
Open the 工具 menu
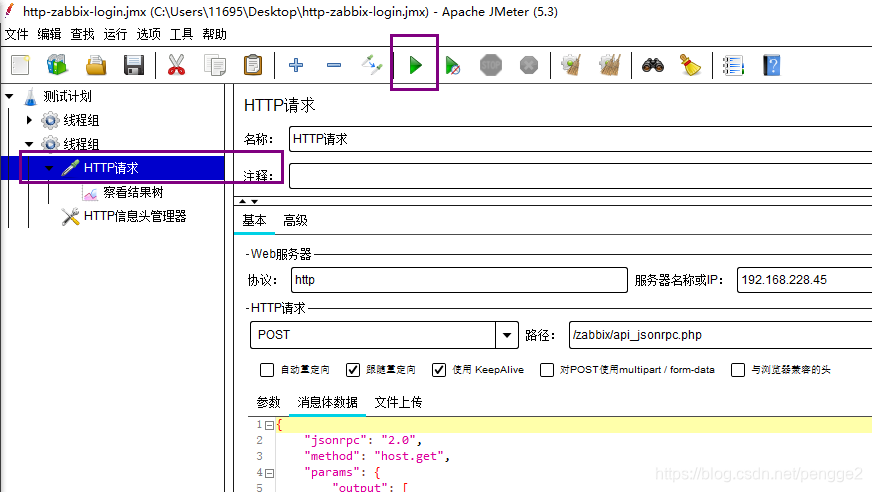(181, 34)
